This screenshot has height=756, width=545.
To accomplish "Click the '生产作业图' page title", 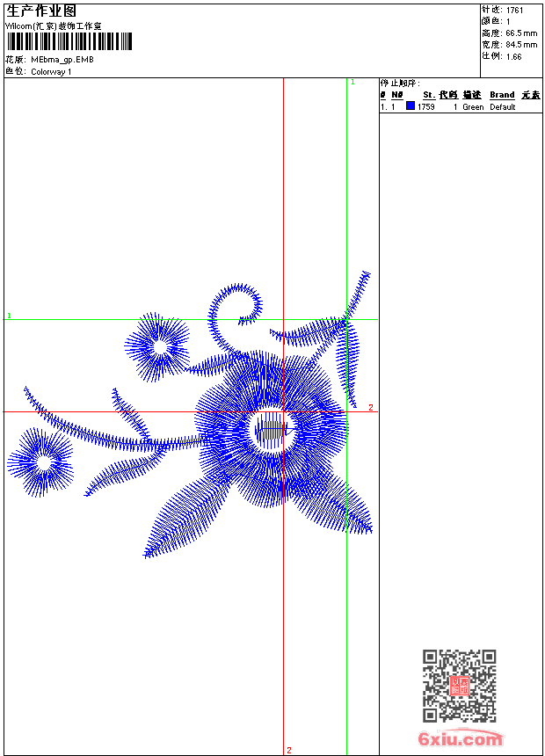I will pyautogui.click(x=41, y=11).
